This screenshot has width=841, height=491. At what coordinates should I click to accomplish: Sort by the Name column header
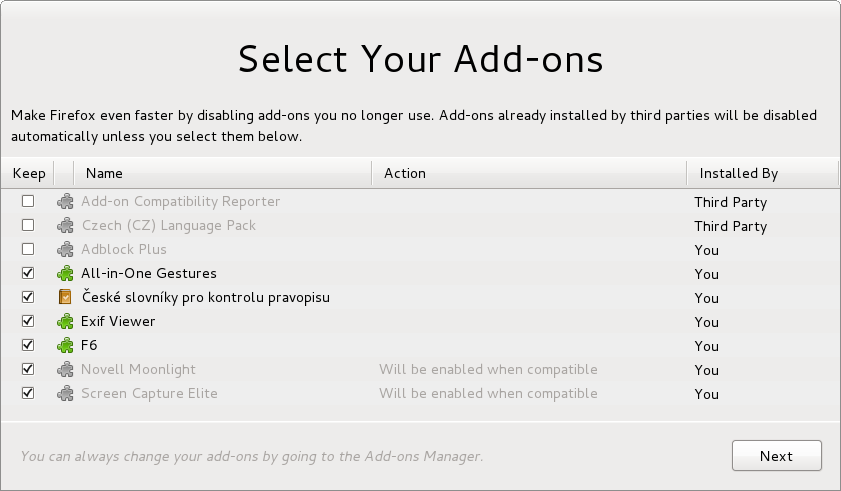(x=223, y=173)
